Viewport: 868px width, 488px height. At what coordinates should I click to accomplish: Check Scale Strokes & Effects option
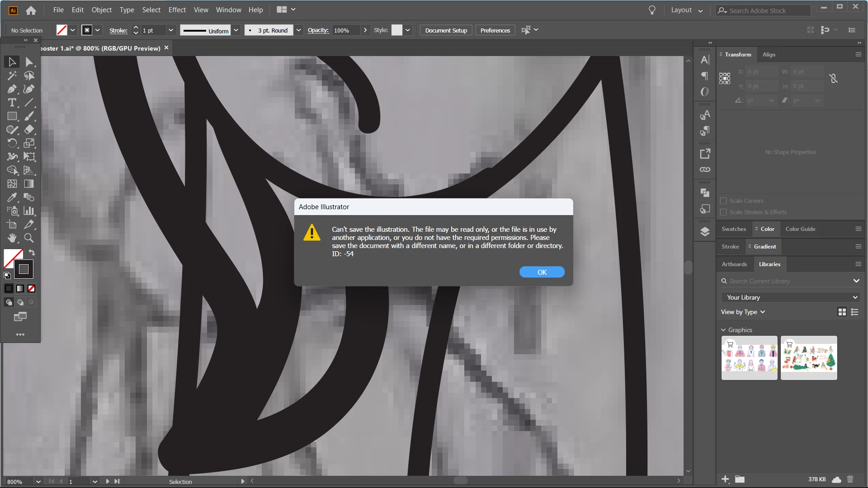723,212
